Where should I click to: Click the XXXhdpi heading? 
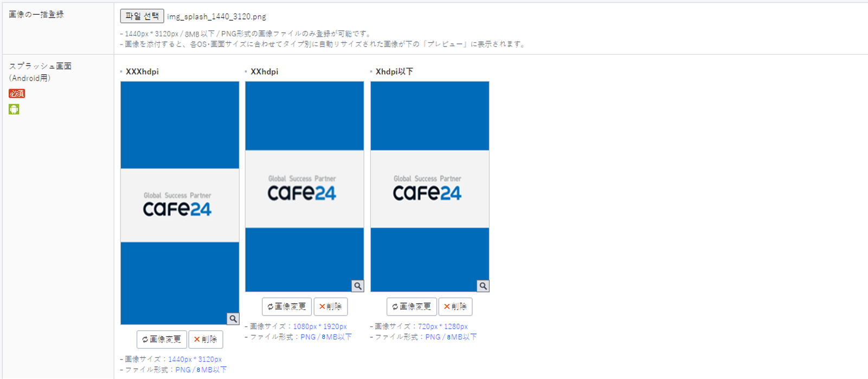click(142, 72)
